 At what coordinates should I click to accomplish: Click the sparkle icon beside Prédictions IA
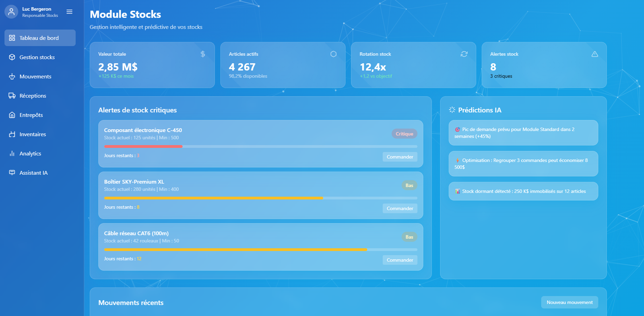click(x=452, y=110)
